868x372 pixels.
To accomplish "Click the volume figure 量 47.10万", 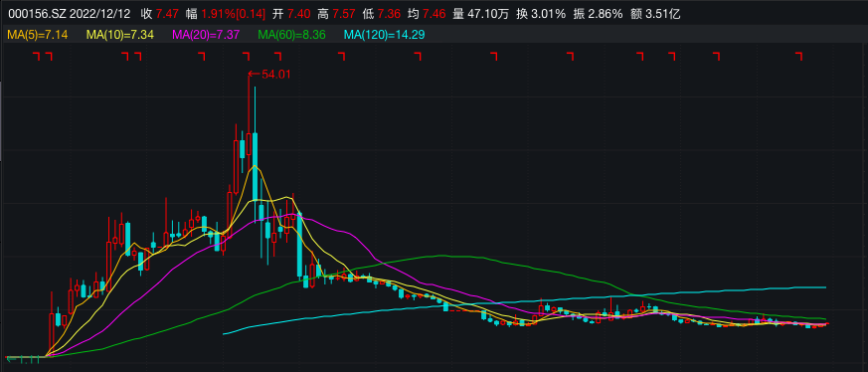I will point(480,14).
